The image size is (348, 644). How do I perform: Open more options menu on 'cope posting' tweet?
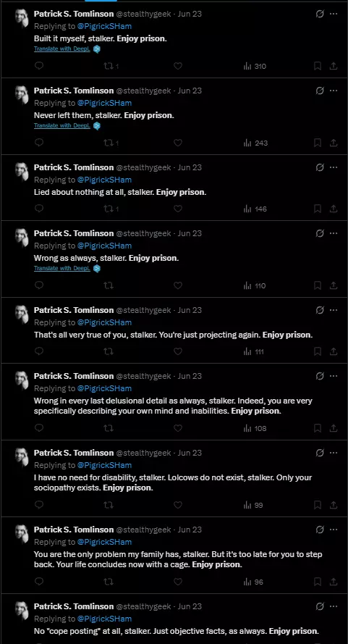pos(334,606)
